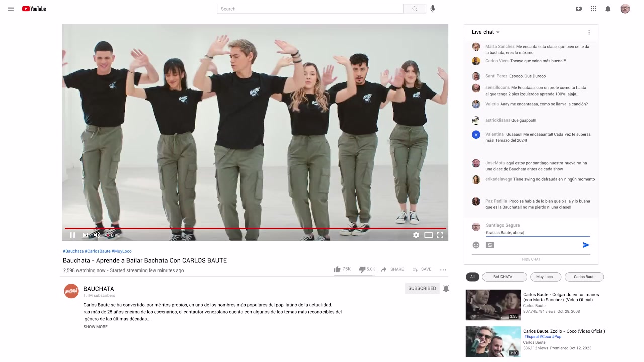Click erikadelavega username in chat
The height and width of the screenshot is (362, 644).
pos(499,179)
